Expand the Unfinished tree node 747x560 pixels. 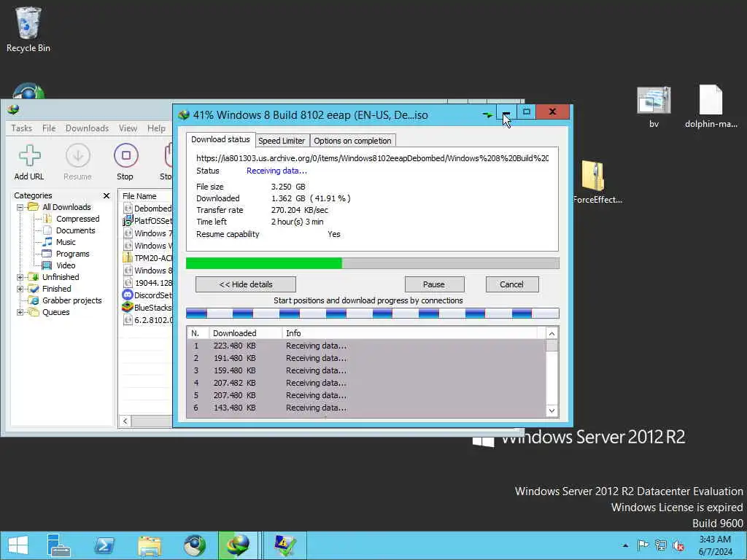click(20, 277)
